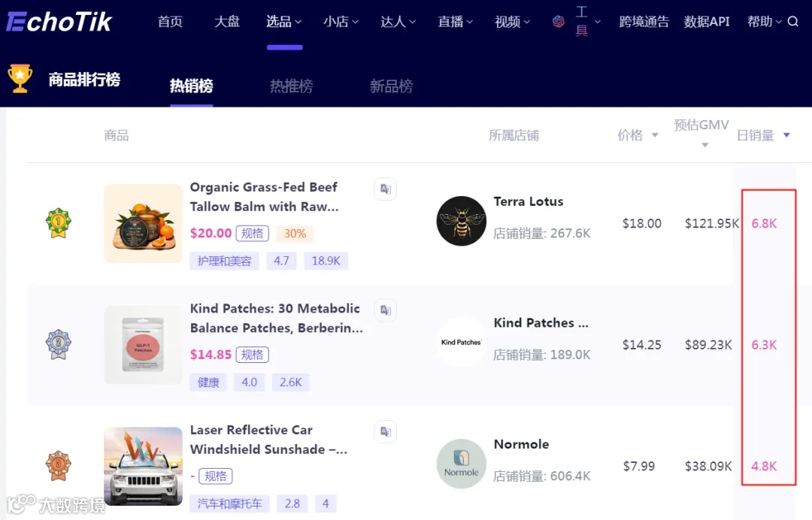
Task: Open the Normole shop name
Action: coord(522,444)
